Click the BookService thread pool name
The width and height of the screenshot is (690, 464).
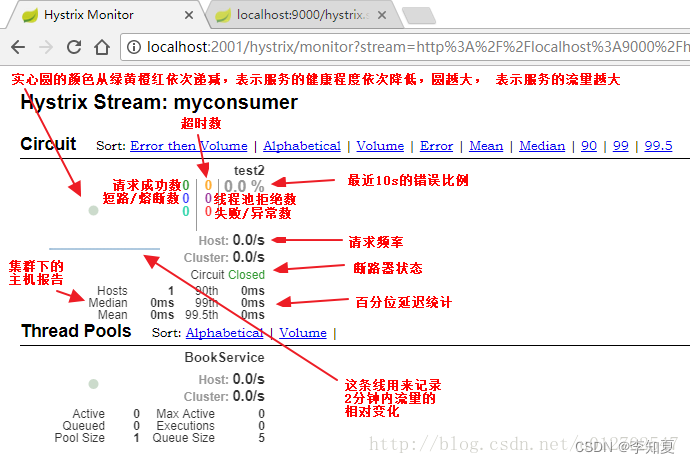click(224, 357)
